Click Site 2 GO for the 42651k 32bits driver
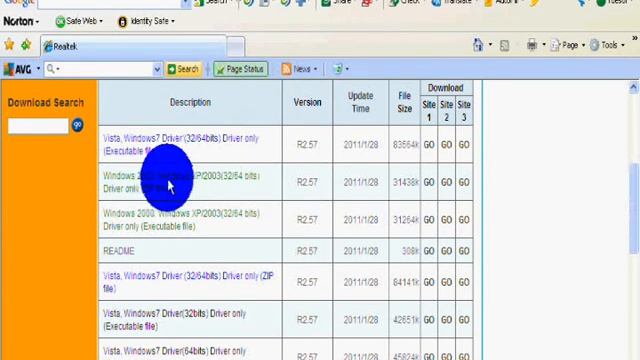The image size is (640, 360). pyautogui.click(x=446, y=320)
